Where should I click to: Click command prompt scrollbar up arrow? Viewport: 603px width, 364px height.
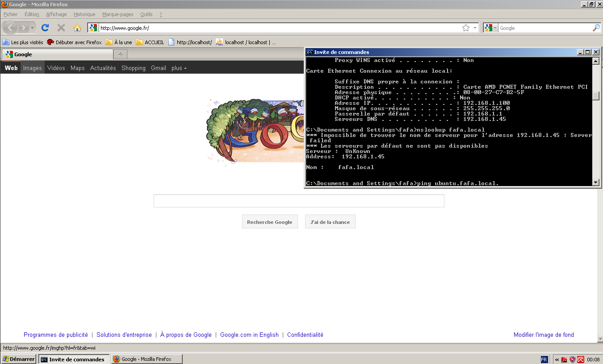tap(596, 61)
